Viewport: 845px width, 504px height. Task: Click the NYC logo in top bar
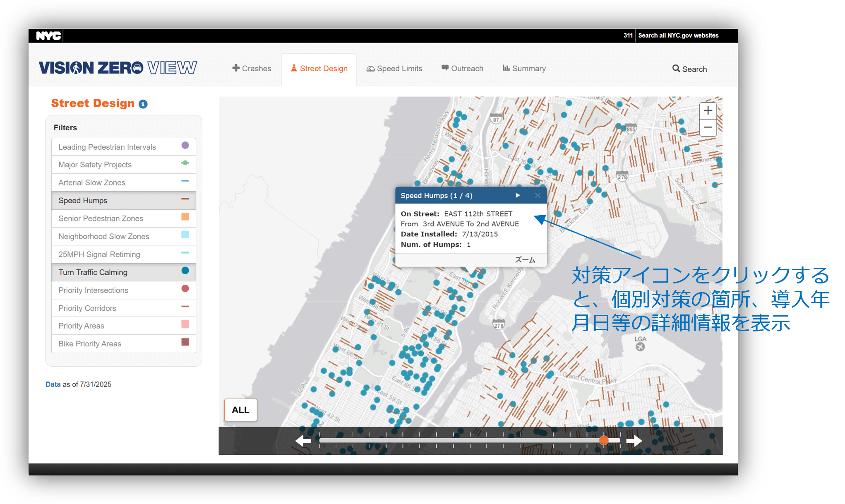tap(48, 36)
